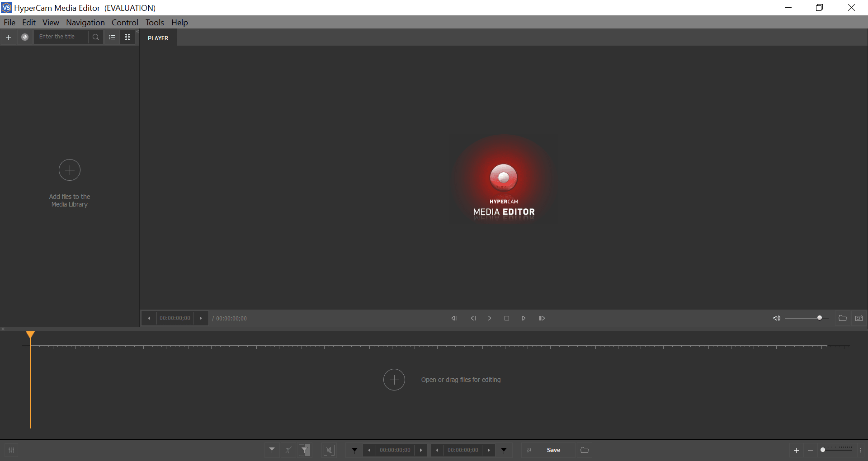Open the audio mixer settings icon at bottom left

[11, 450]
